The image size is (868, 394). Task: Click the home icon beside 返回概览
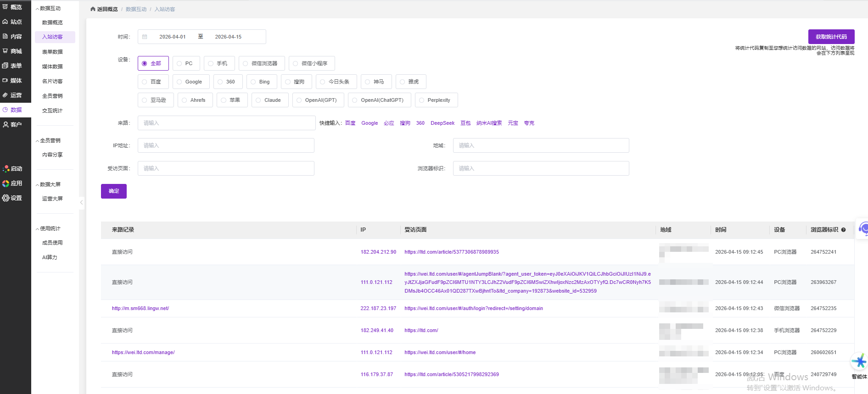point(93,9)
